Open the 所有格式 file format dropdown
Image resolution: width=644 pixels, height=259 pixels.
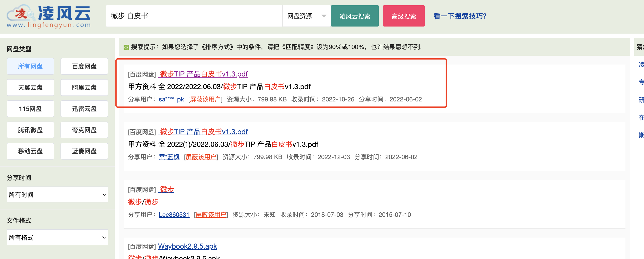tap(57, 237)
